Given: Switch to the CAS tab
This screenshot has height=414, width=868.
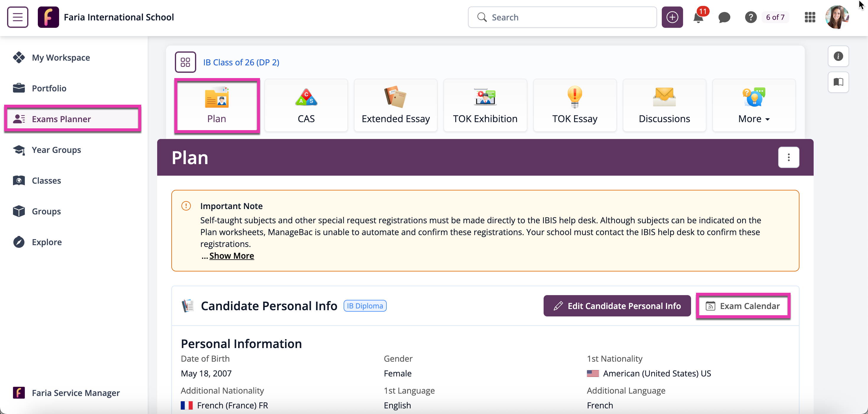Looking at the screenshot, I should coord(306,106).
